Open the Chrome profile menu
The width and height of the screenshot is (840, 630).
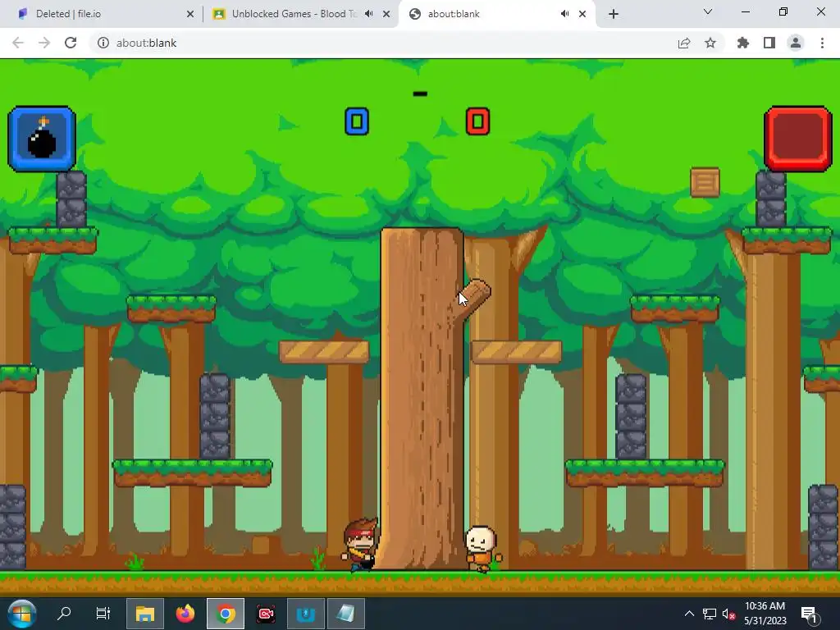796,43
